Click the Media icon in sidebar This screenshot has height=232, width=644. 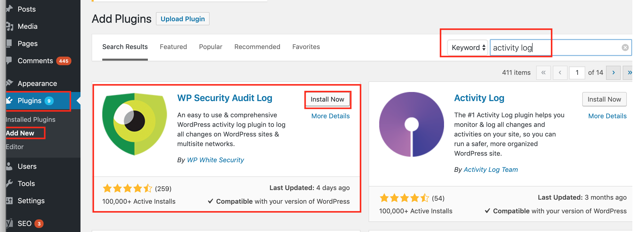pos(10,26)
